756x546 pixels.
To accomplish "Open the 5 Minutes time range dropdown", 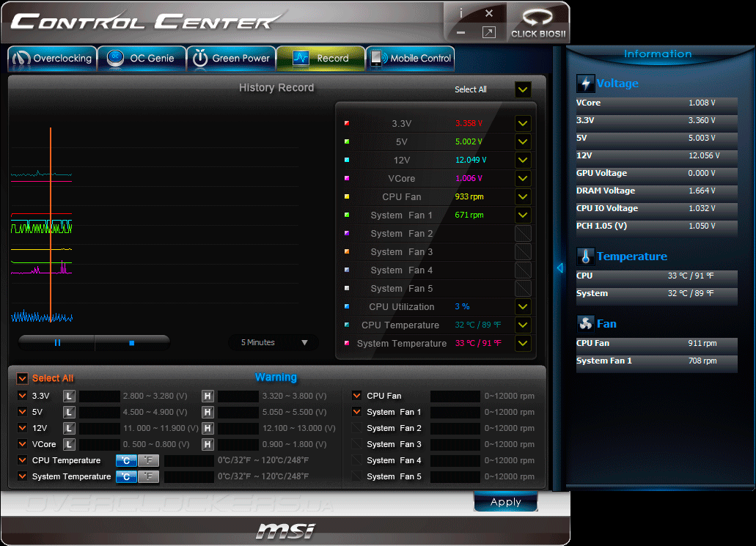I will point(274,343).
